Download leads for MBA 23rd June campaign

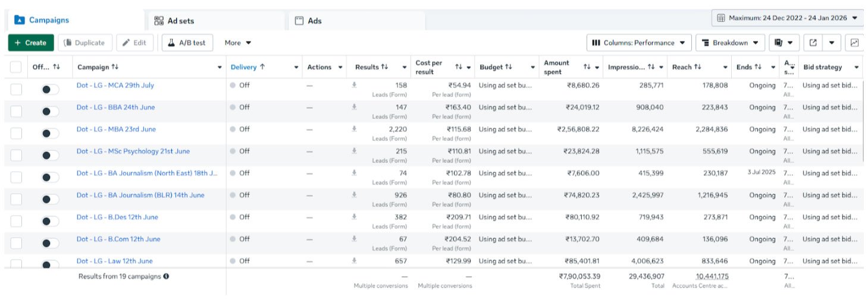coord(354,129)
